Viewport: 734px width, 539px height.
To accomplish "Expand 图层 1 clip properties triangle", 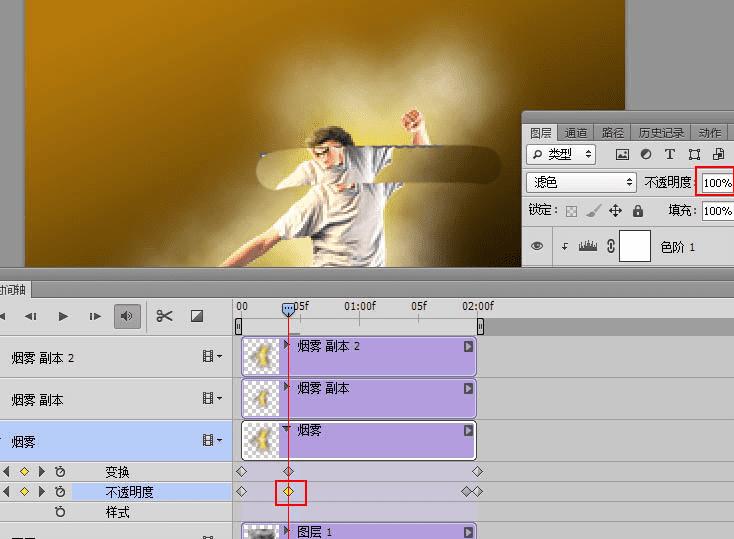I will coord(286,531).
